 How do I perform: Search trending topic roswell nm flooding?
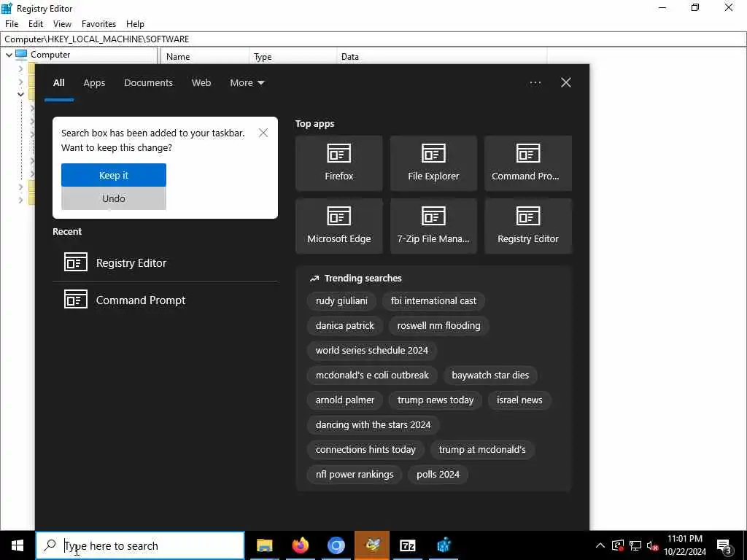click(438, 326)
